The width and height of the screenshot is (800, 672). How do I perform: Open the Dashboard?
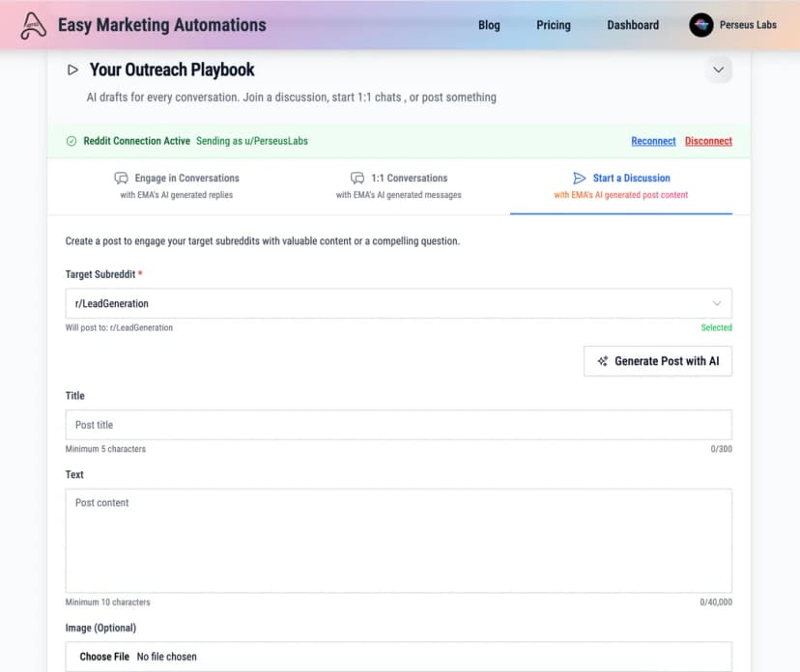[633, 25]
